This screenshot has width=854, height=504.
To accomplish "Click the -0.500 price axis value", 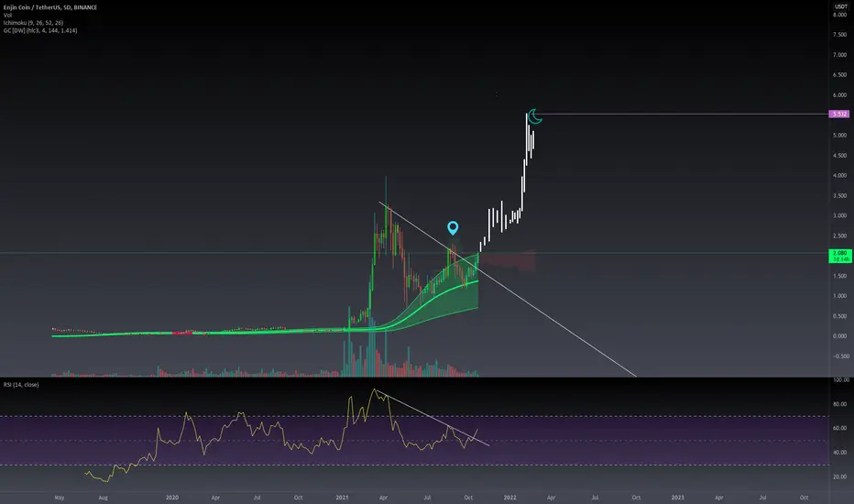I will [x=841, y=356].
